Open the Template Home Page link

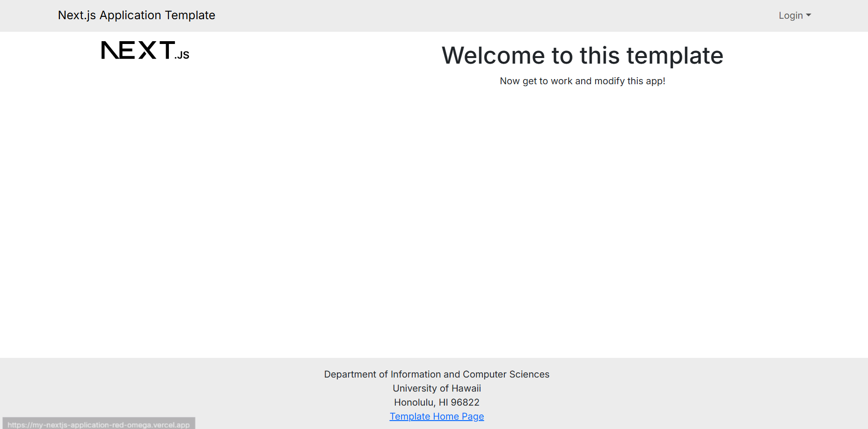click(x=437, y=416)
